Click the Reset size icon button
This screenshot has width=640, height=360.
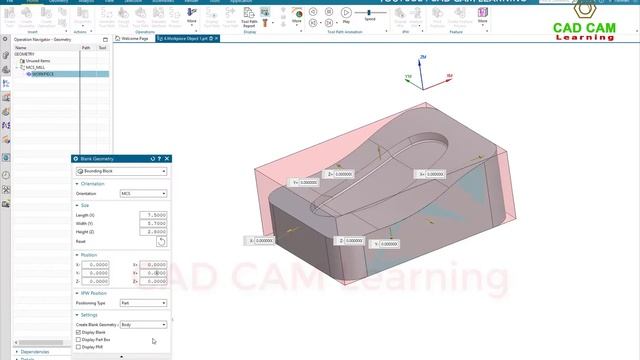tap(161, 242)
